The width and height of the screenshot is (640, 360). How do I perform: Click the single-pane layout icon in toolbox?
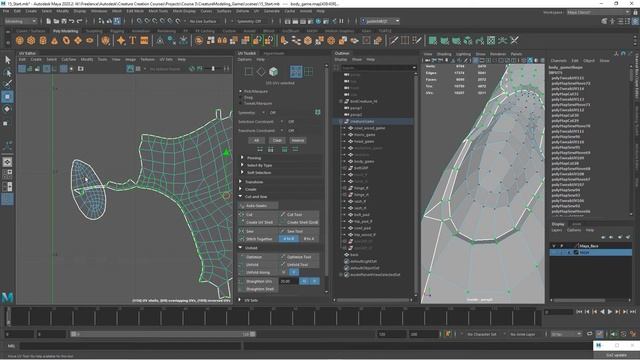coord(7,162)
